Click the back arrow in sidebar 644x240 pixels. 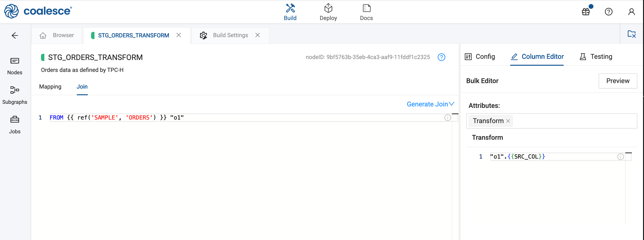pos(15,35)
